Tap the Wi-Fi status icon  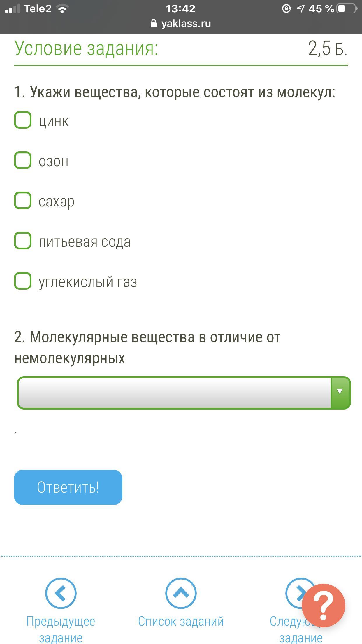(62, 9)
